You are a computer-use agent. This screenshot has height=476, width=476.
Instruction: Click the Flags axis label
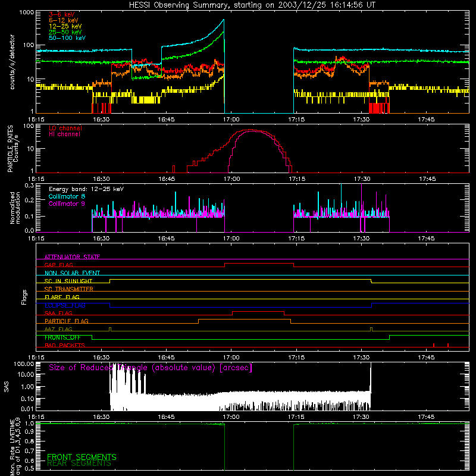click(x=24, y=297)
